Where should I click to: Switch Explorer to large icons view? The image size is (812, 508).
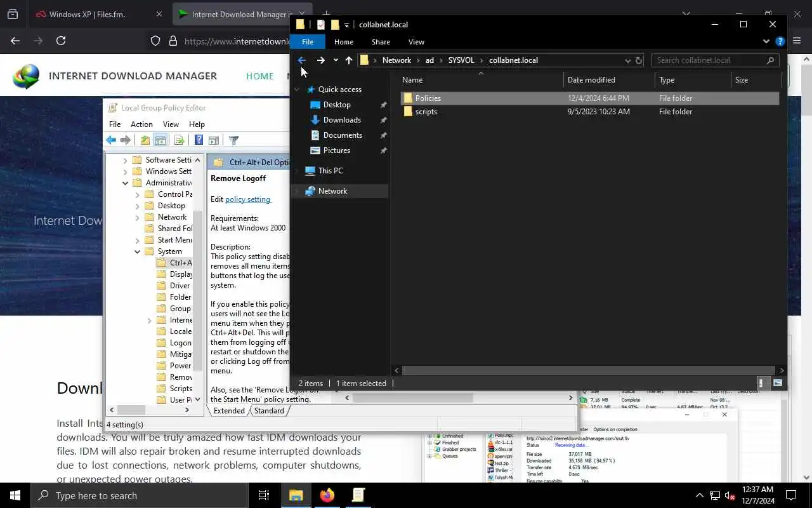pyautogui.click(x=777, y=383)
